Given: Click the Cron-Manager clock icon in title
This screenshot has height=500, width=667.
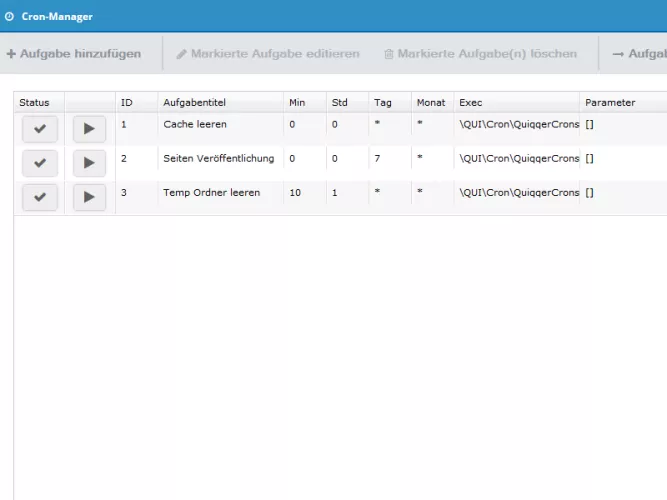Looking at the screenshot, I should 10,17.
